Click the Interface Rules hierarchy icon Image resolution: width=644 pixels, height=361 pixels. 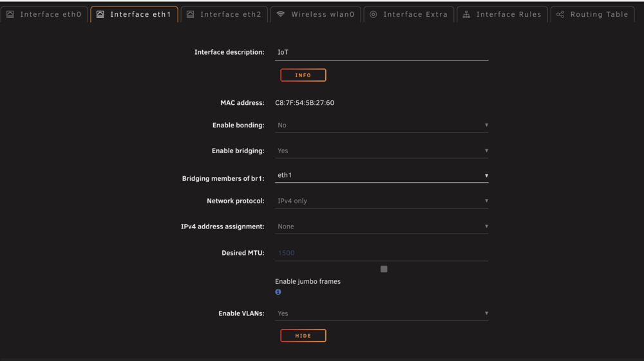click(466, 14)
